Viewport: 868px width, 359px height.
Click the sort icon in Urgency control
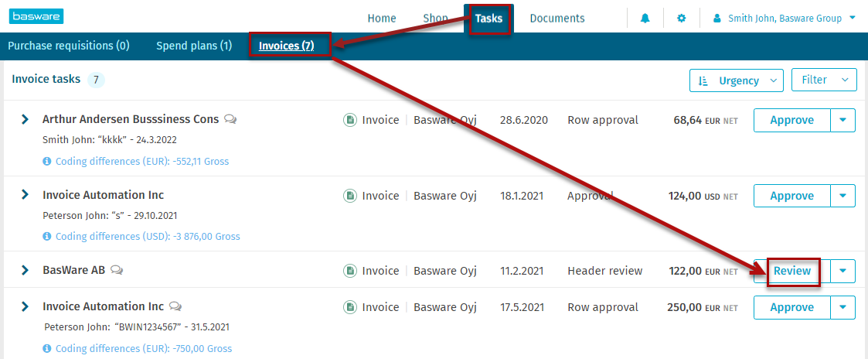click(x=703, y=81)
